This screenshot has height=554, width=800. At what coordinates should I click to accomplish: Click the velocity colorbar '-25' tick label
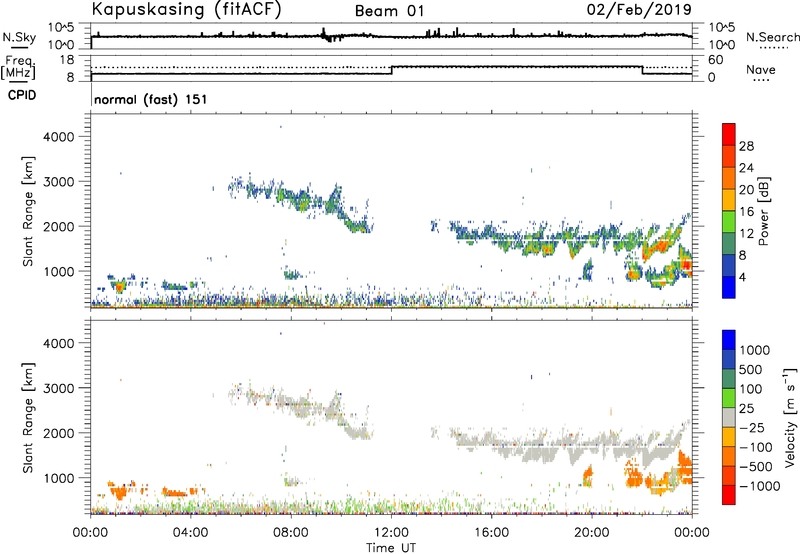point(751,427)
